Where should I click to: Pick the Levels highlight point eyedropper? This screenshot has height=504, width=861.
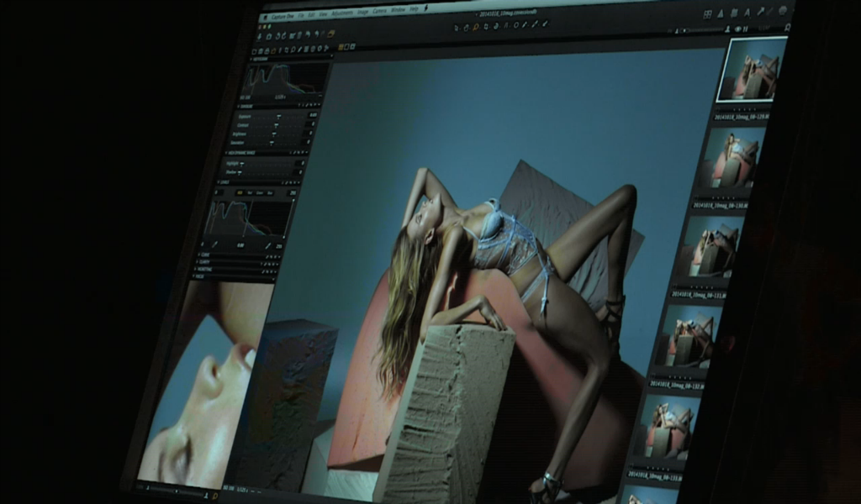[x=267, y=246]
